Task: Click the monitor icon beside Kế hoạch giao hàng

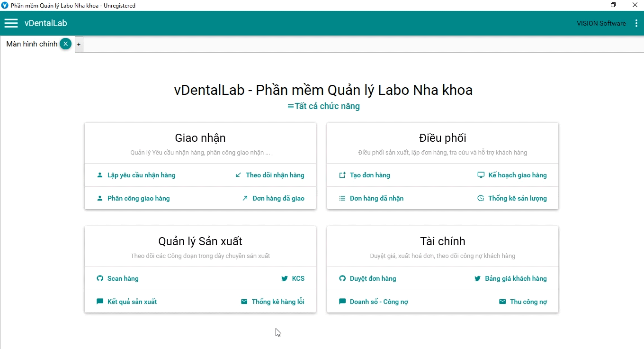Action: point(481,175)
